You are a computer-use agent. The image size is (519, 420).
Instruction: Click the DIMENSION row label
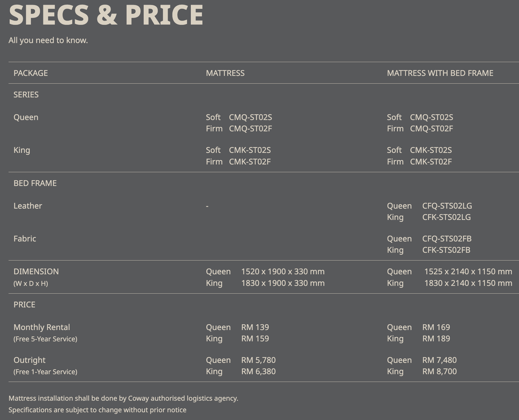pyautogui.click(x=36, y=271)
